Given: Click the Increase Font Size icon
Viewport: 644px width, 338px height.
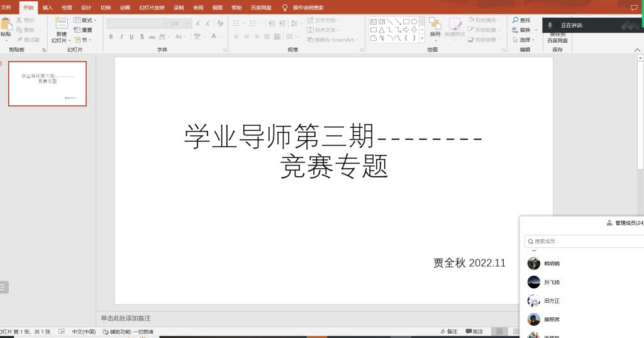Looking at the screenshot, I should (198, 23).
